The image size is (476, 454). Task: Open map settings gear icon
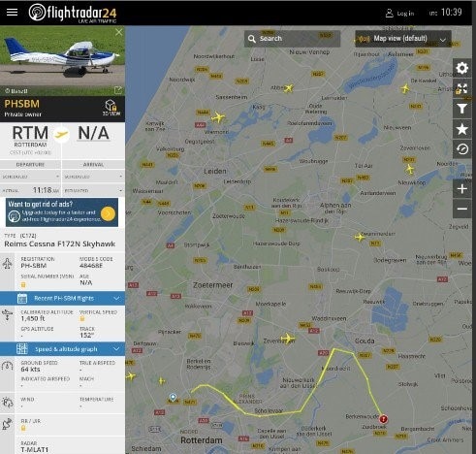[462, 68]
